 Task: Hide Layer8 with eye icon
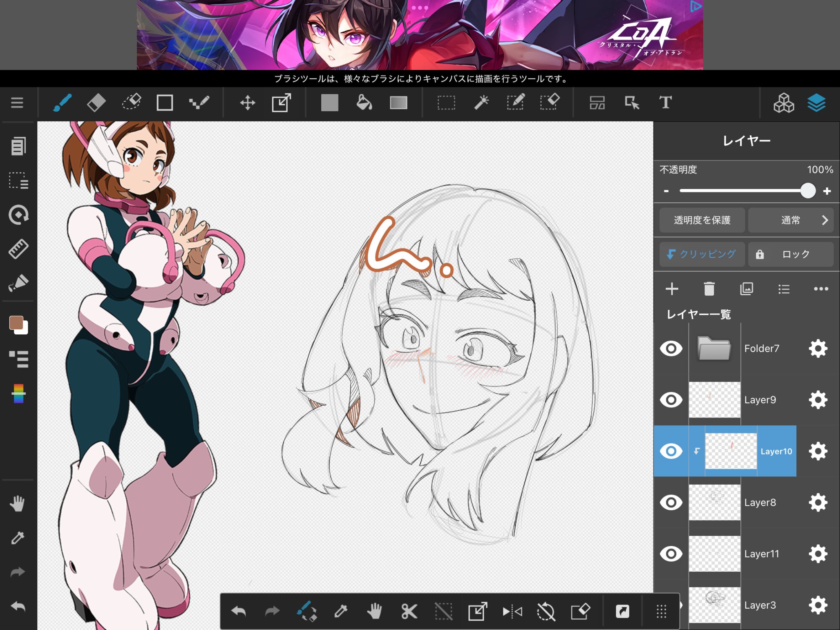[x=671, y=502]
